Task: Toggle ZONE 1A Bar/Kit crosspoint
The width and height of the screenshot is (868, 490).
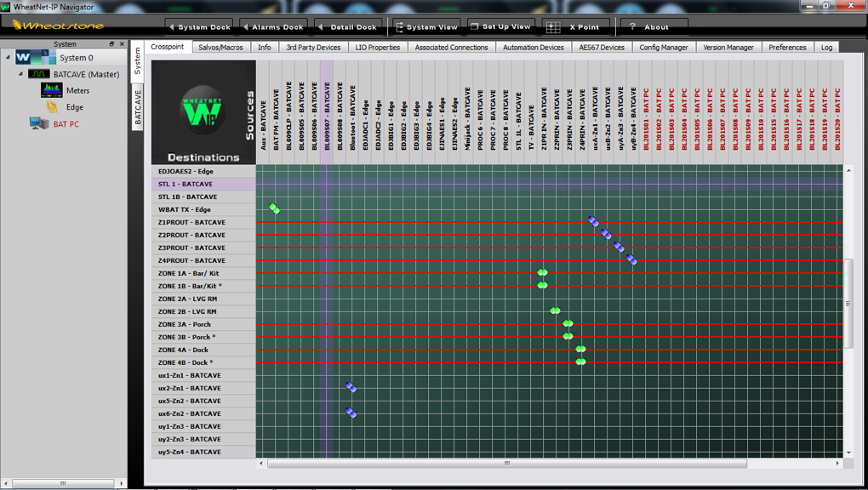Action: [543, 272]
